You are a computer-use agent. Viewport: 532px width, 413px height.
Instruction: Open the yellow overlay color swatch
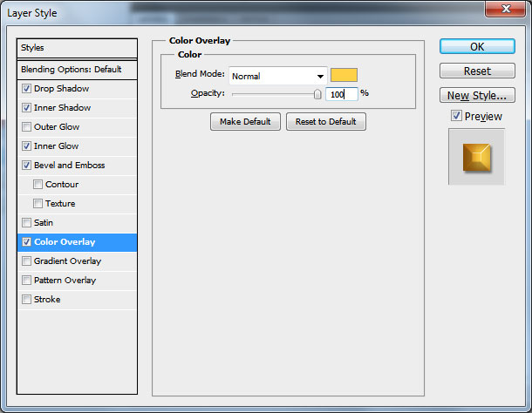tap(344, 75)
